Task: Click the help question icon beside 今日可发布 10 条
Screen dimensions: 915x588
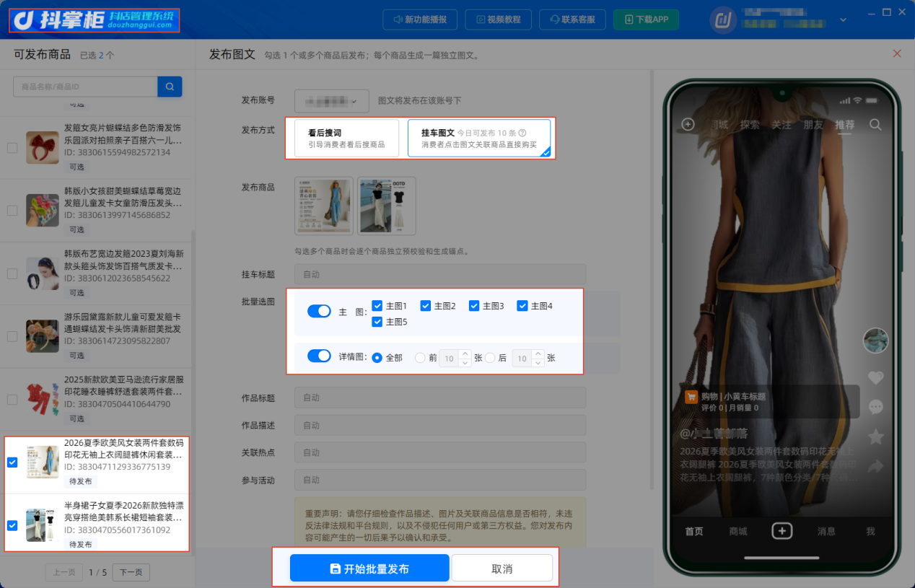Action: point(522,133)
